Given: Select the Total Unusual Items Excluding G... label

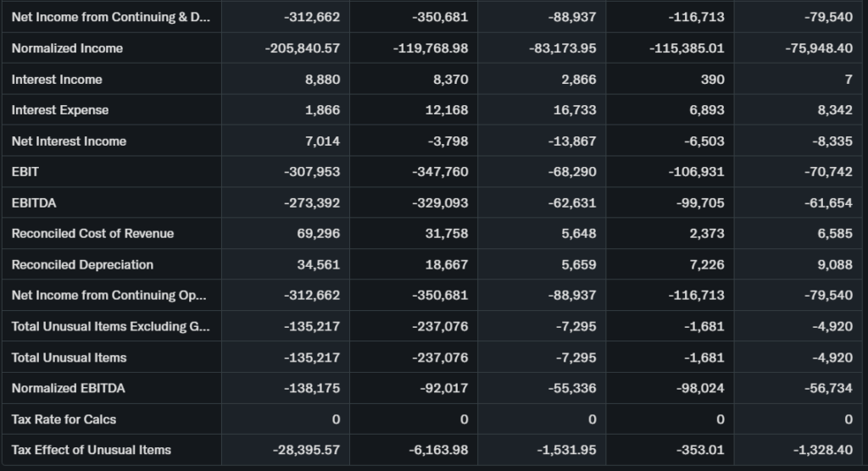Looking at the screenshot, I should click(x=108, y=326).
